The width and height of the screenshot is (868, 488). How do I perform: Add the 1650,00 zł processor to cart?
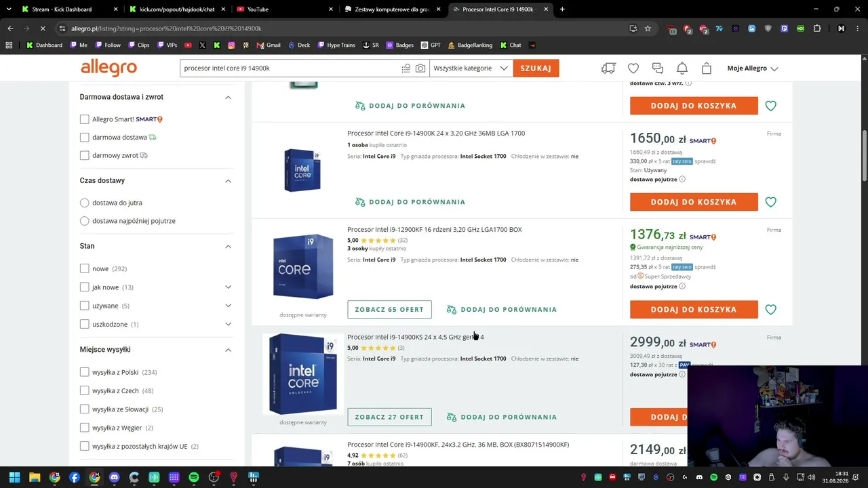pos(694,202)
